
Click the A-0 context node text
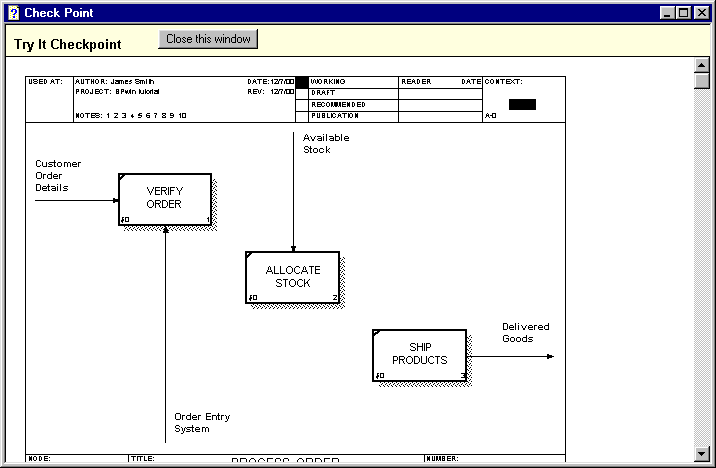[x=490, y=116]
